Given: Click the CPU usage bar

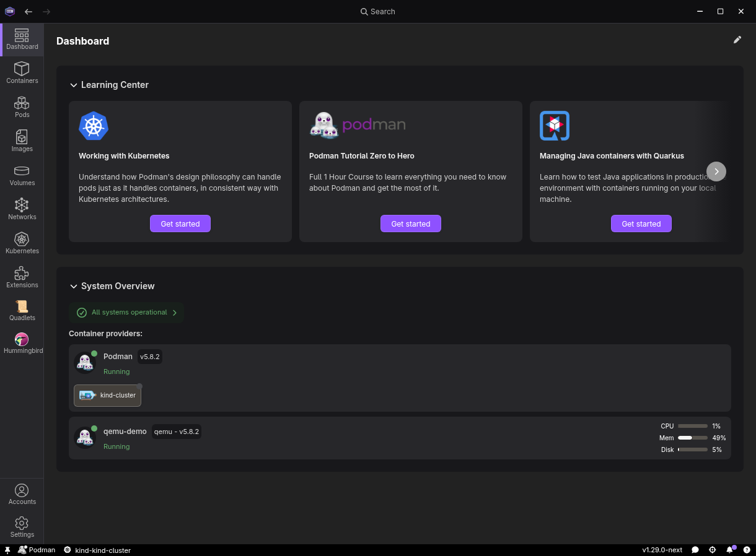Looking at the screenshot, I should pyautogui.click(x=693, y=426).
